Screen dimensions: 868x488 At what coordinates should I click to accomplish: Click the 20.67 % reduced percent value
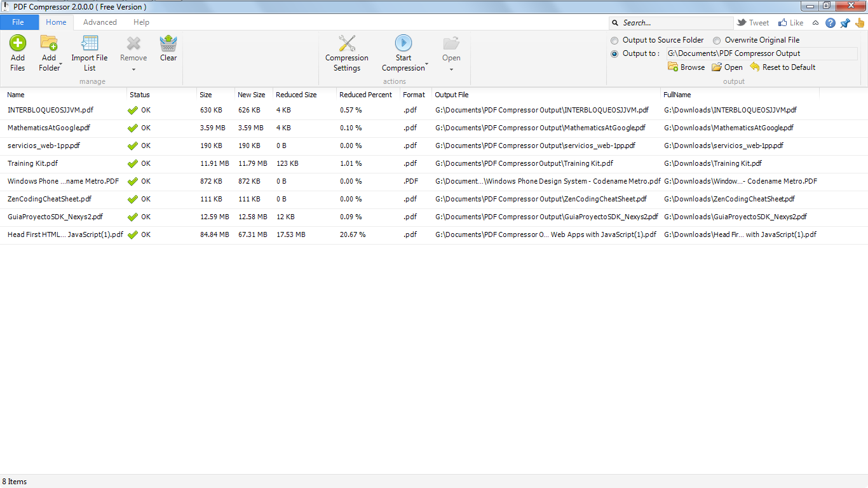353,234
